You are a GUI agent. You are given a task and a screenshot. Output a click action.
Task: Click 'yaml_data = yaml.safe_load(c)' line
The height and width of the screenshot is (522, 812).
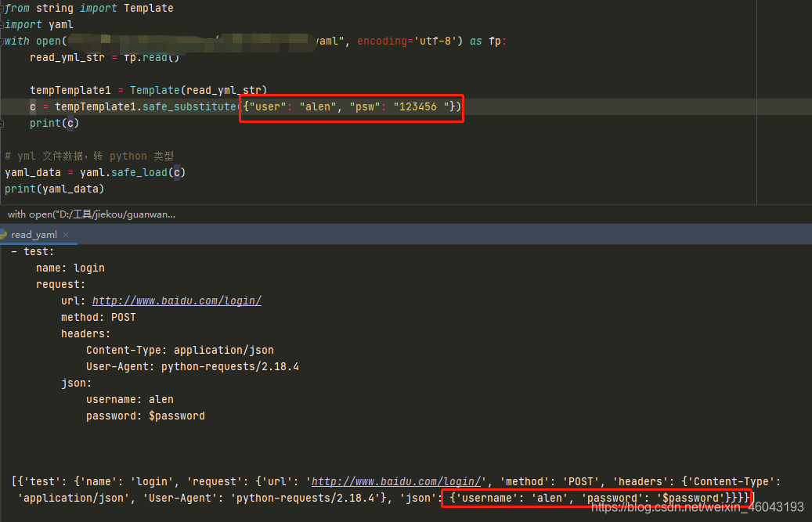pyautogui.click(x=96, y=172)
